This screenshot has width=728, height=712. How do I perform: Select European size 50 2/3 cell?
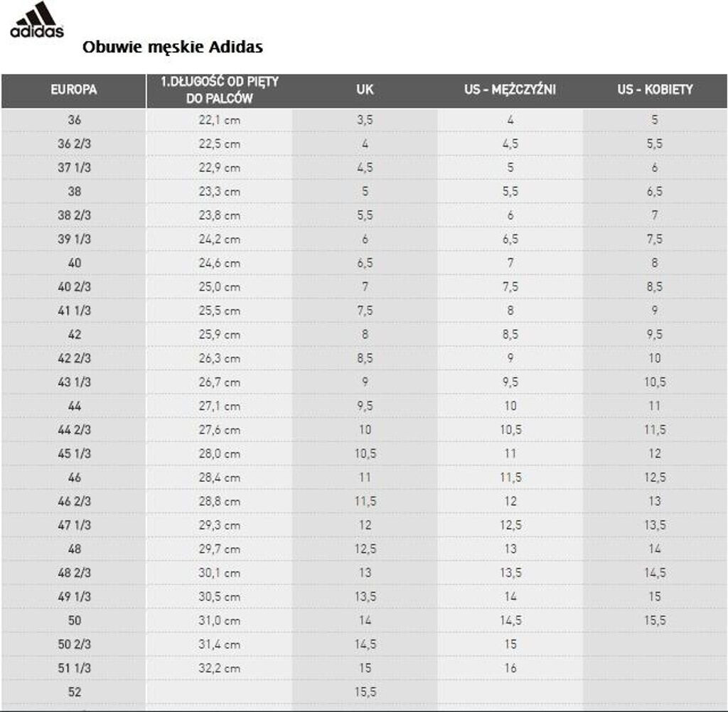74,644
